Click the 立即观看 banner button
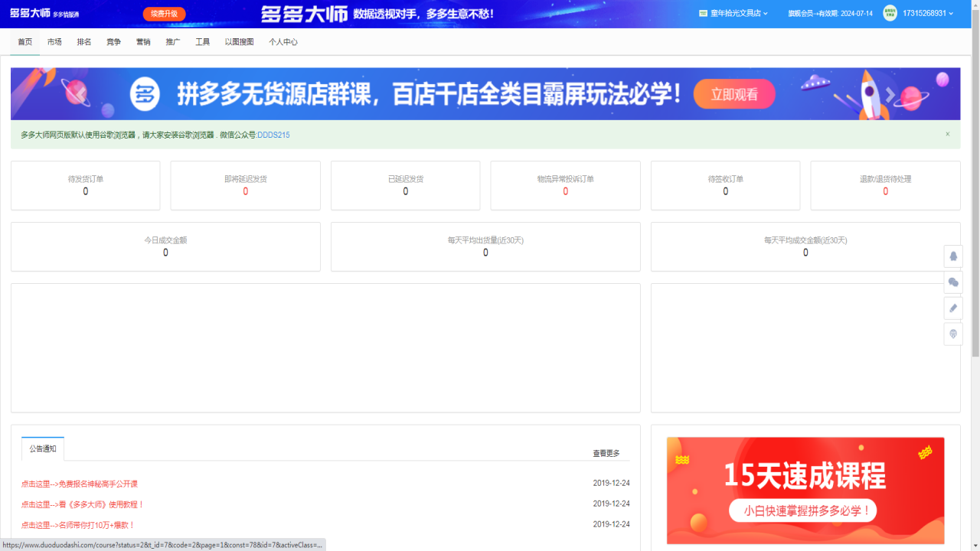The height and width of the screenshot is (551, 980). click(x=733, y=93)
